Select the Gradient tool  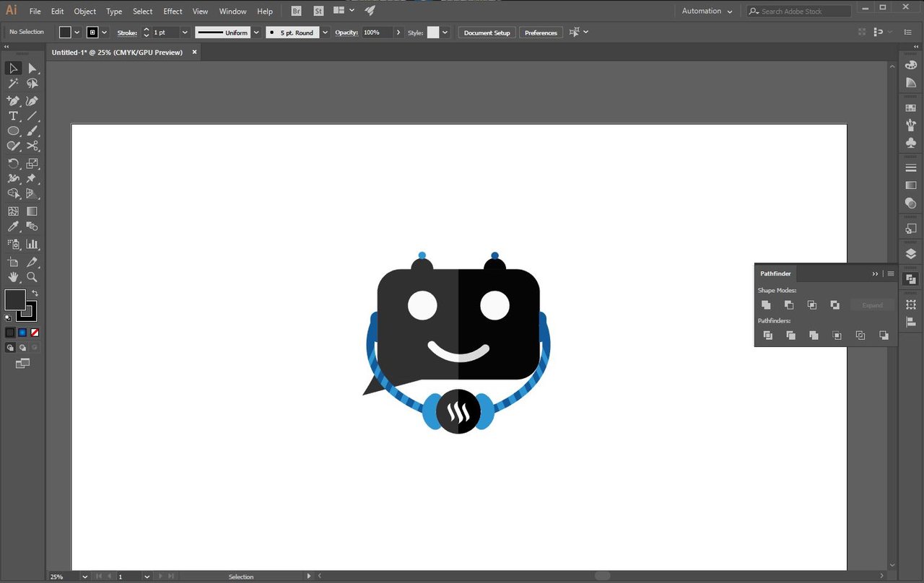(32, 211)
